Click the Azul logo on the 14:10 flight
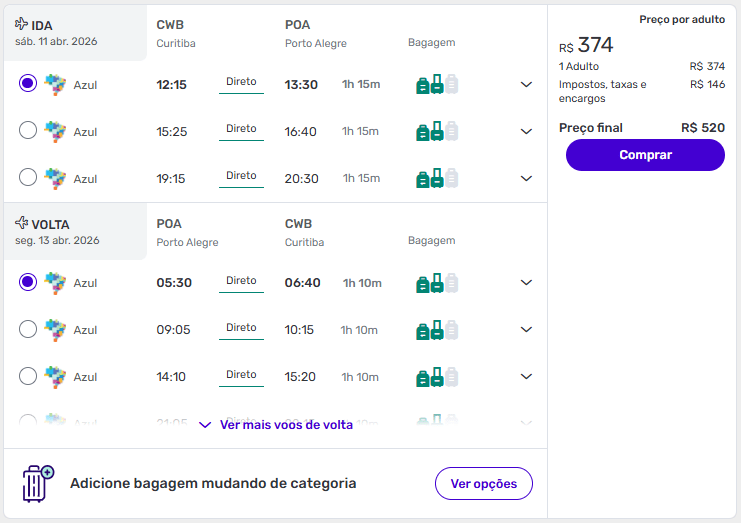Image resolution: width=741 pixels, height=523 pixels. tap(55, 377)
